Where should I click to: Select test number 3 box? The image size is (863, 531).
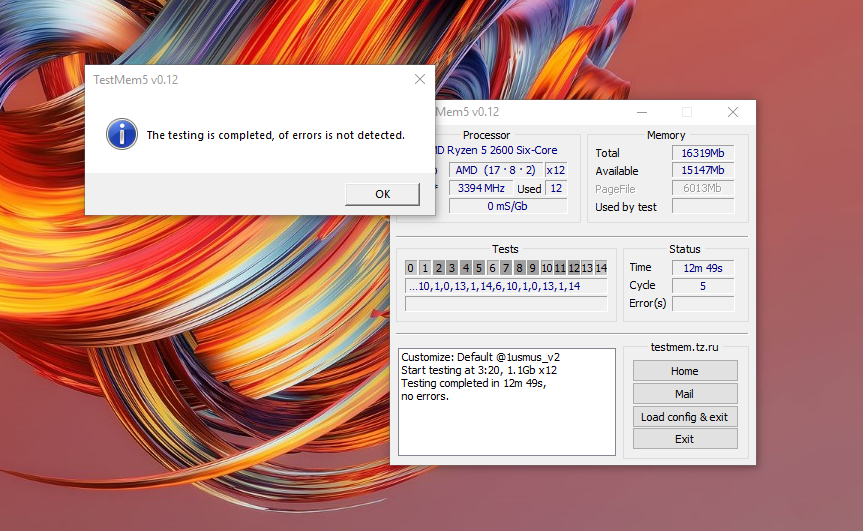451,268
